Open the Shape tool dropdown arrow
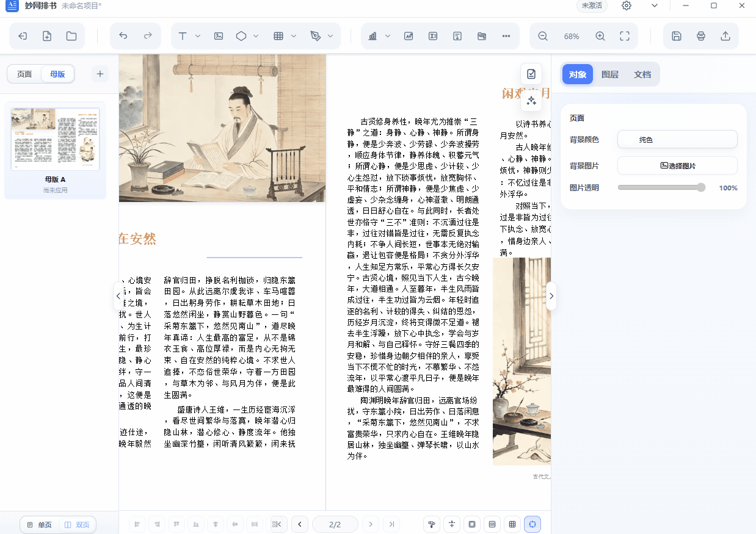The width and height of the screenshot is (756, 534). pyautogui.click(x=256, y=36)
